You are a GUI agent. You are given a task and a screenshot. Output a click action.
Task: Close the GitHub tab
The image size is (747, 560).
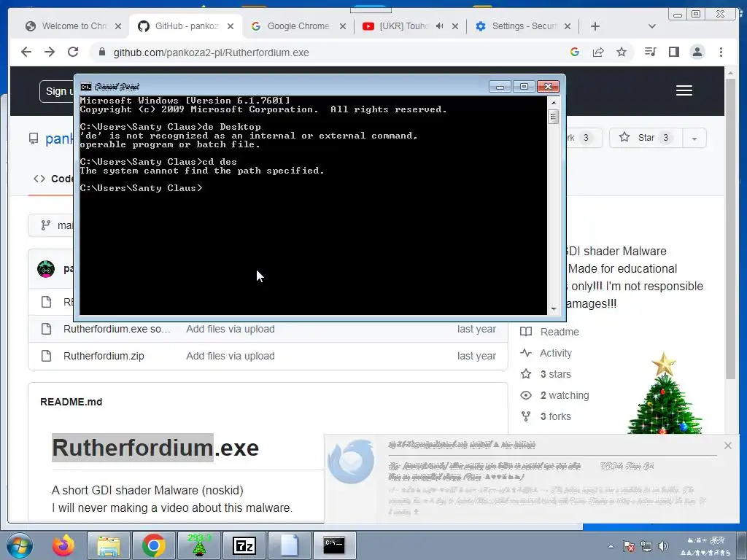(x=231, y=26)
